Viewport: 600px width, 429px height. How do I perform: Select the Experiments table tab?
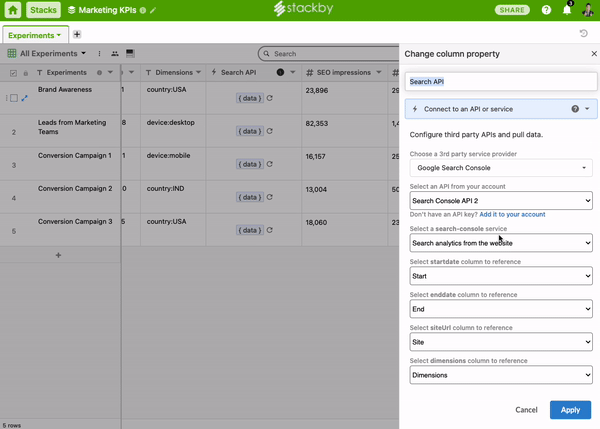35,35
